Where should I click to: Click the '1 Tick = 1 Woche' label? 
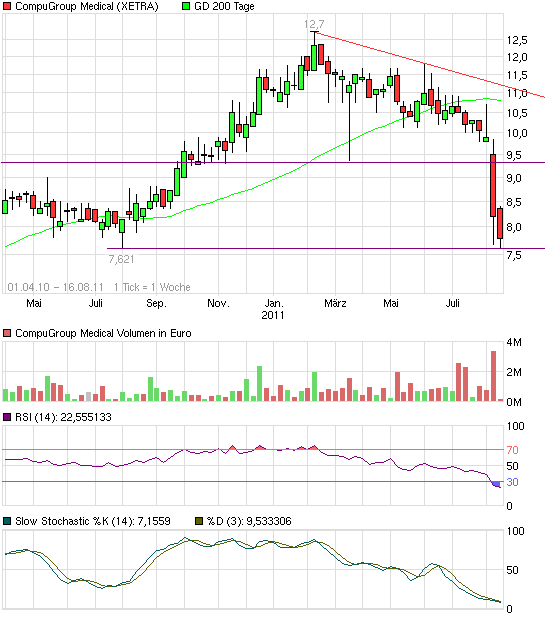coord(152,287)
